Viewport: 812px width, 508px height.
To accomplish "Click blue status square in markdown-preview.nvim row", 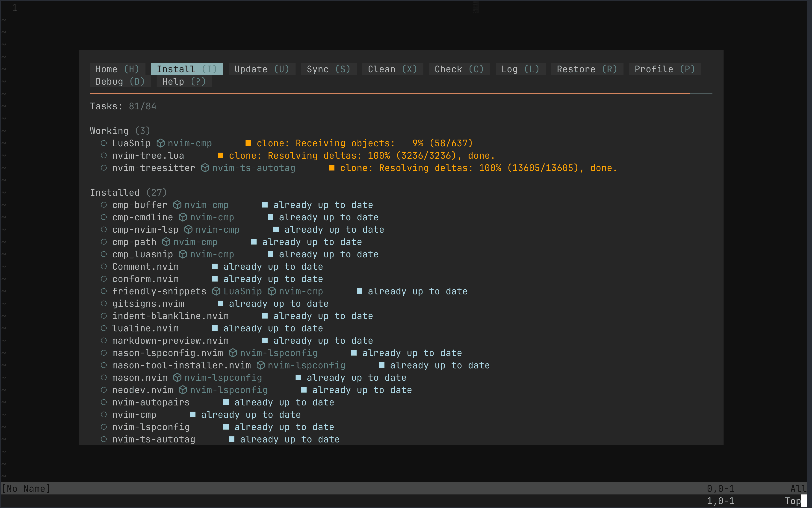I will [x=265, y=341].
